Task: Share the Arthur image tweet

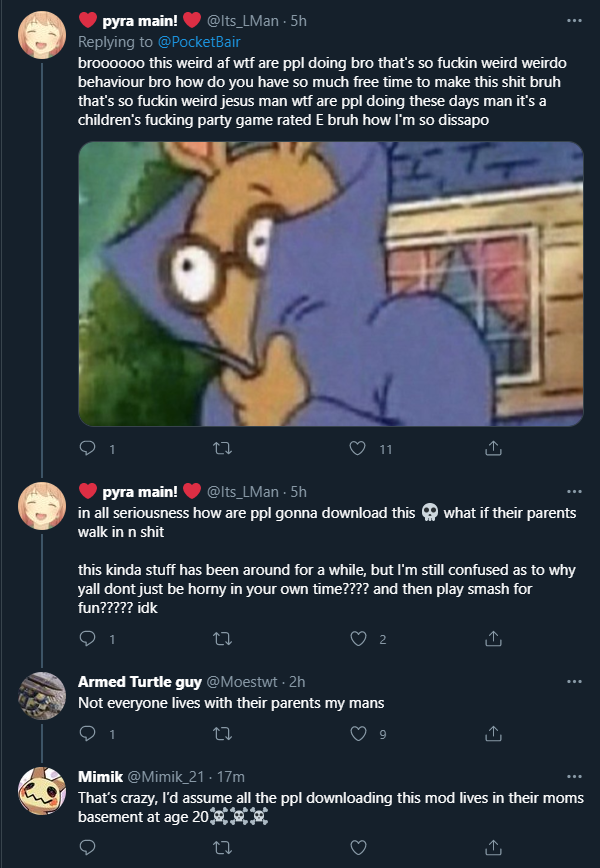Action: (x=493, y=448)
